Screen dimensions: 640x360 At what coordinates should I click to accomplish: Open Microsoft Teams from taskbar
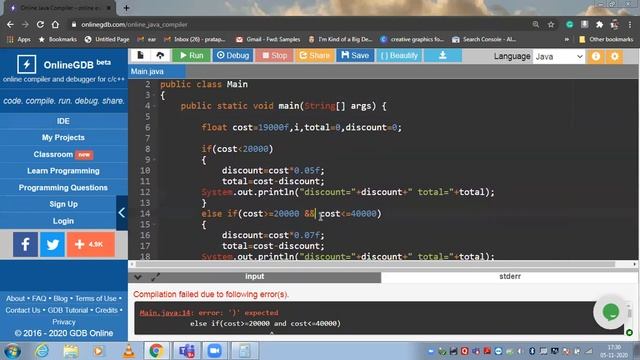[x=187, y=351]
